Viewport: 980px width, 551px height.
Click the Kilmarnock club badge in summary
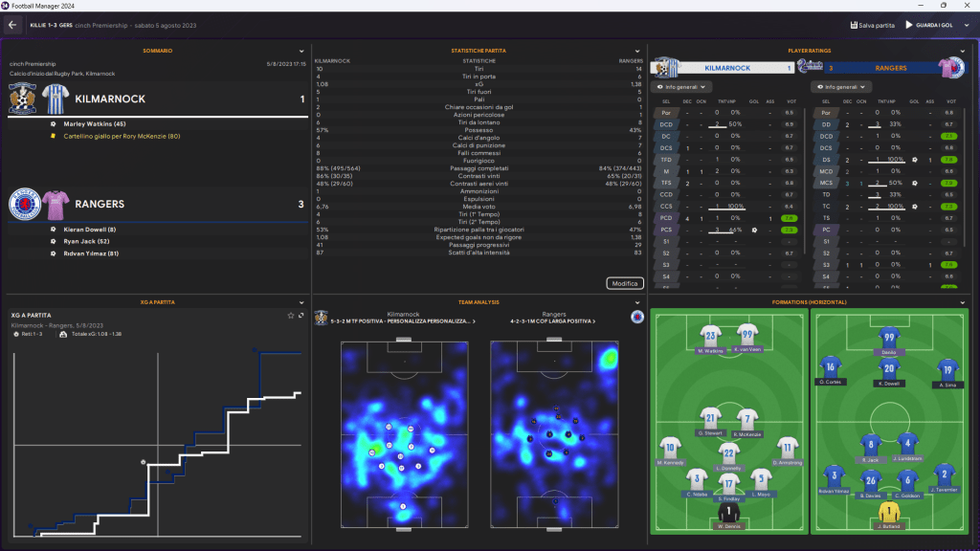pos(21,99)
